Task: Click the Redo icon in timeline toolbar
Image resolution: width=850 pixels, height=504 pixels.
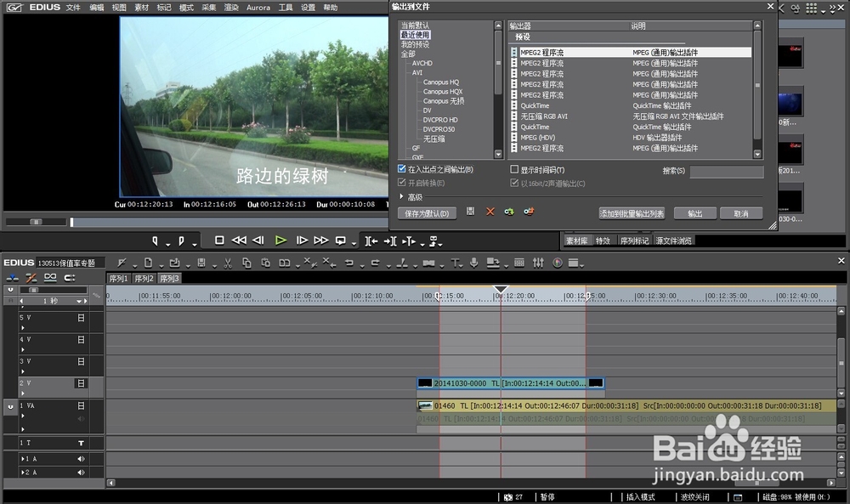Action: (375, 263)
